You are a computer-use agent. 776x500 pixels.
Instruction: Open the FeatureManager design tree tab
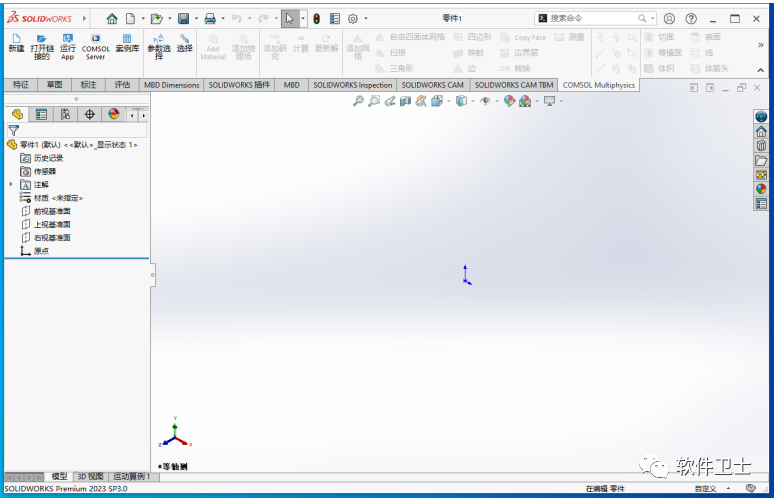pos(17,114)
